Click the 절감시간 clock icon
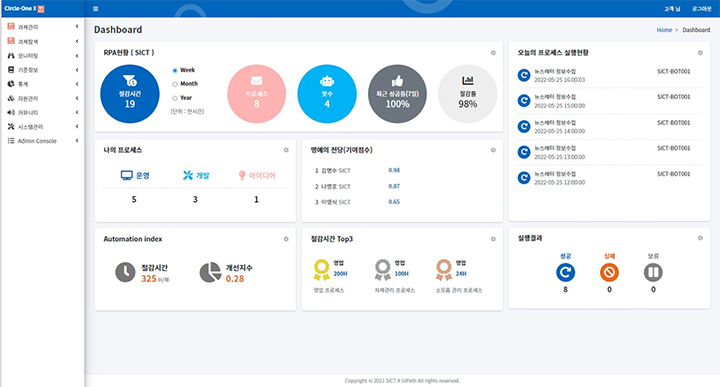 [x=125, y=272]
